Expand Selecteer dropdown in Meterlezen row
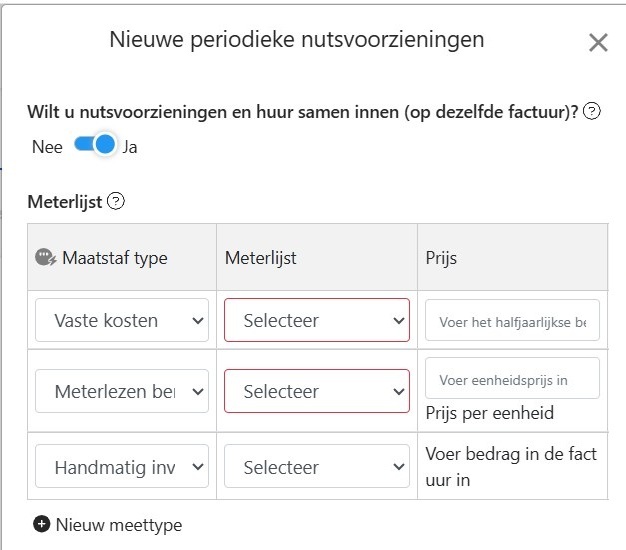 [316, 391]
